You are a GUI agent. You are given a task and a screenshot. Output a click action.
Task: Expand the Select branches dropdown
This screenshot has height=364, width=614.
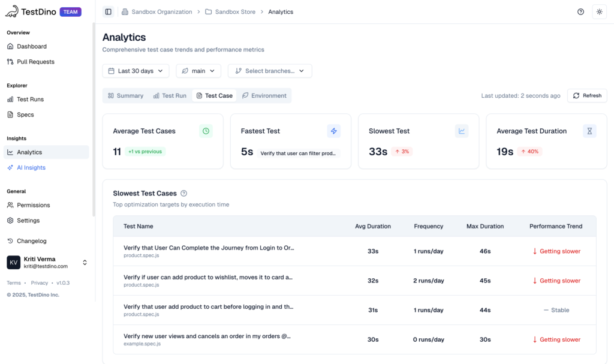tap(270, 71)
